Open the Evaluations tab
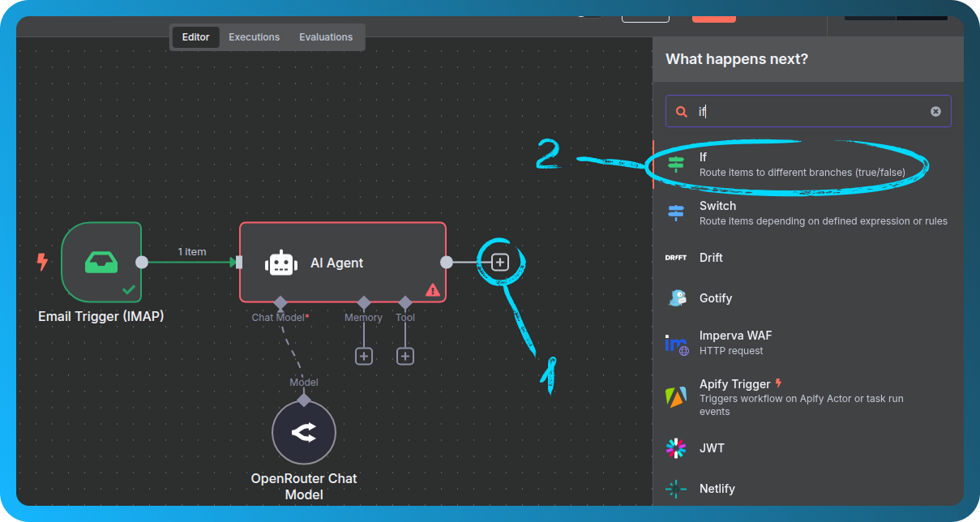This screenshot has width=980, height=522. coord(325,36)
